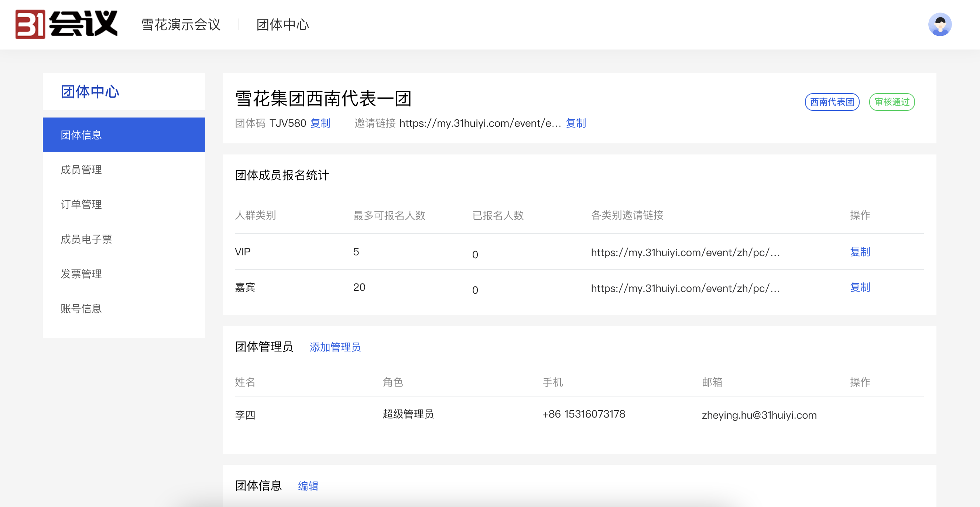The height and width of the screenshot is (507, 980).
Task: Click the 超级管理员 role cell
Action: point(408,414)
